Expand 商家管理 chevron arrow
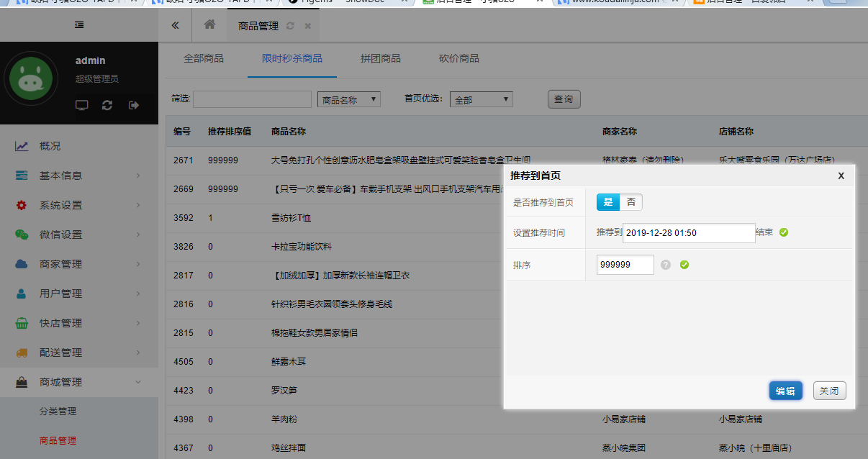This screenshot has width=868, height=459. pyautogui.click(x=138, y=264)
